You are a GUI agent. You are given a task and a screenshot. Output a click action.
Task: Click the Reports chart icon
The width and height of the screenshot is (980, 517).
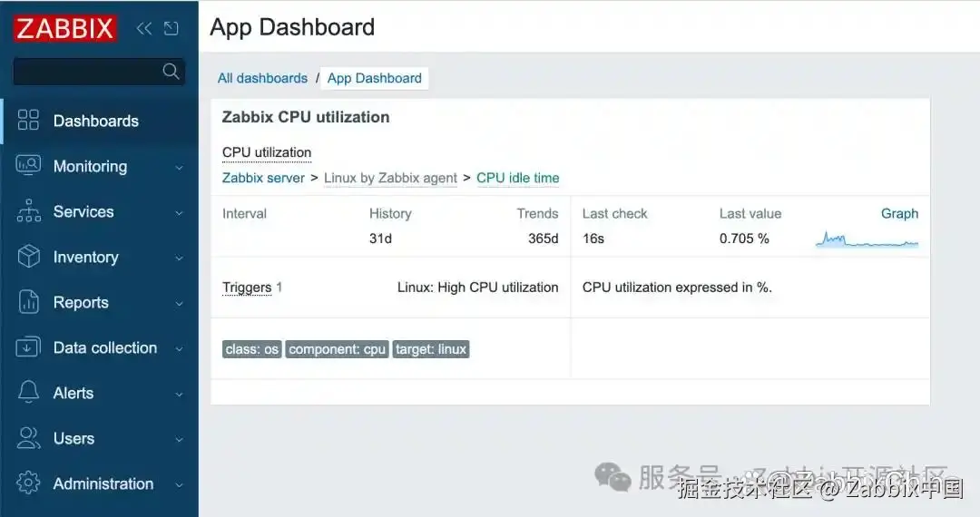[29, 302]
